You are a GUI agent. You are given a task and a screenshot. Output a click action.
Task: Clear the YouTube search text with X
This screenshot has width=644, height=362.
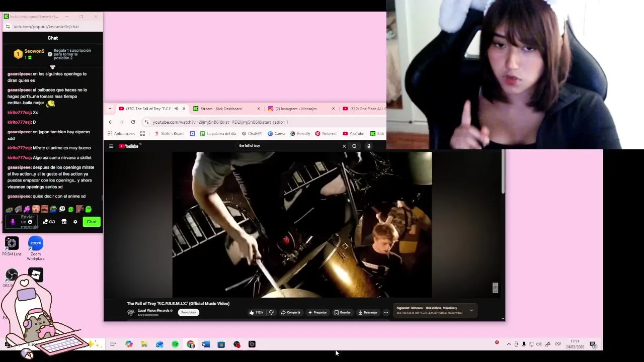click(344, 146)
